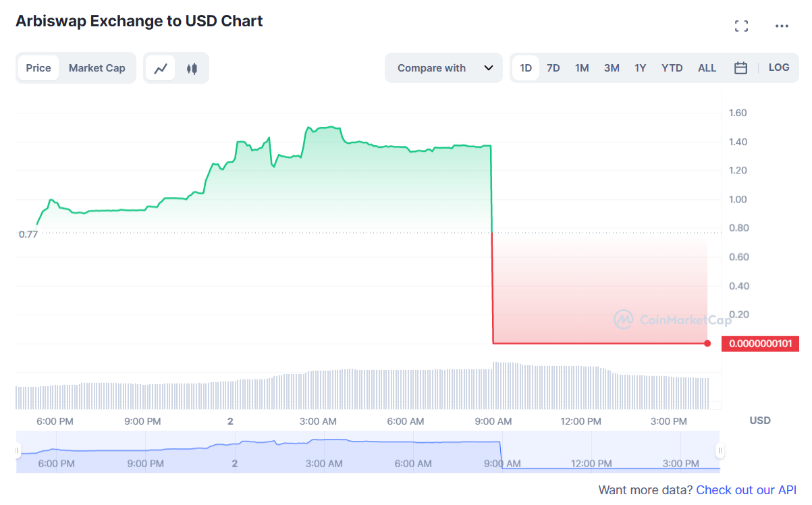Click the 12:00 PM main chart axis label
Screen dimensions: 812x505
tap(581, 421)
